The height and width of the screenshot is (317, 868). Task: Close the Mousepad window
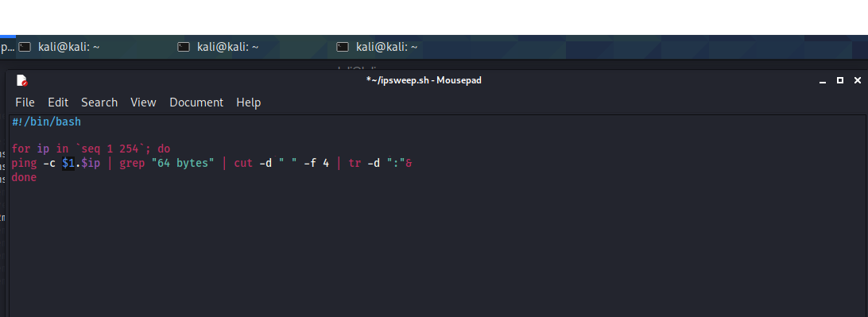[x=858, y=80]
